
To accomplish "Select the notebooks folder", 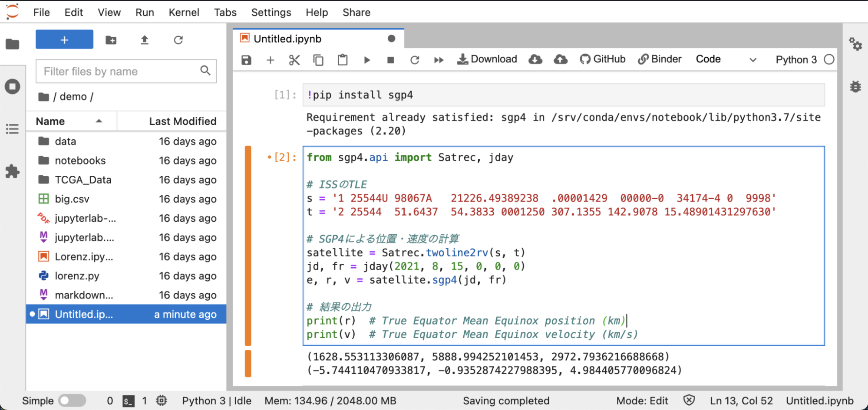I will click(x=126, y=161).
